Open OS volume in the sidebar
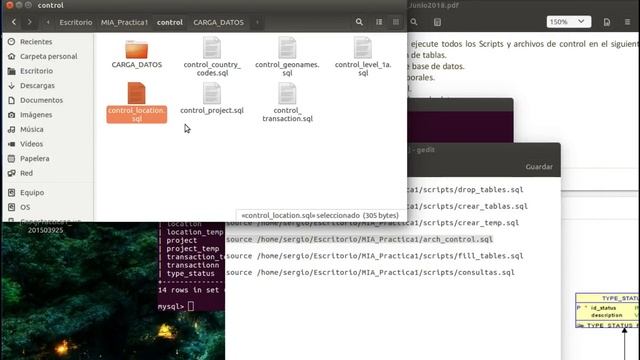This screenshot has height=360, width=640. [25, 207]
